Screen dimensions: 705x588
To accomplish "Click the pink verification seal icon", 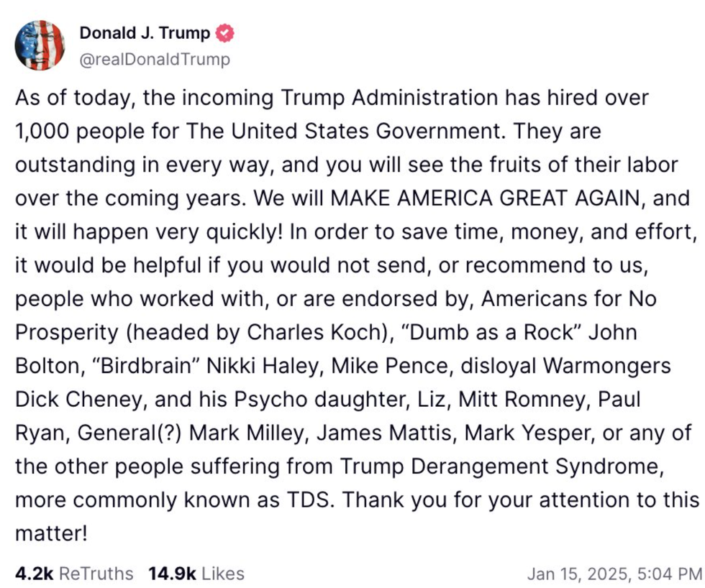I will pyautogui.click(x=225, y=32).
